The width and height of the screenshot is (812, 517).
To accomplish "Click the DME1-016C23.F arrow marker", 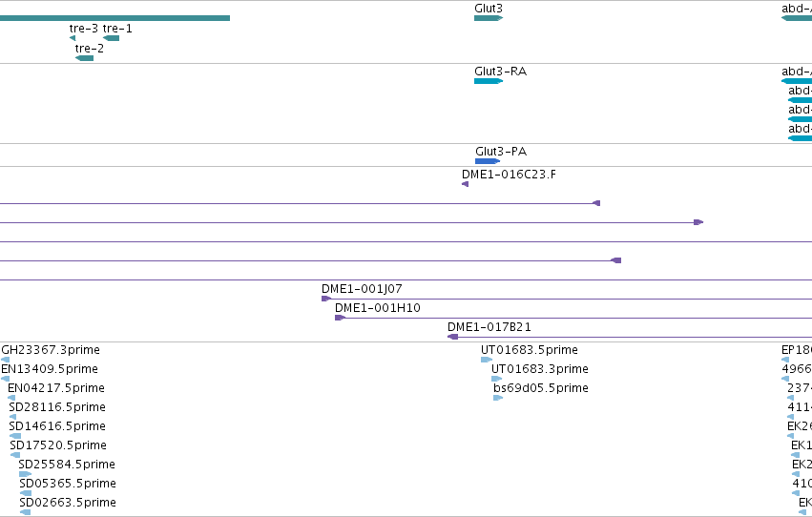I will coord(465,184).
